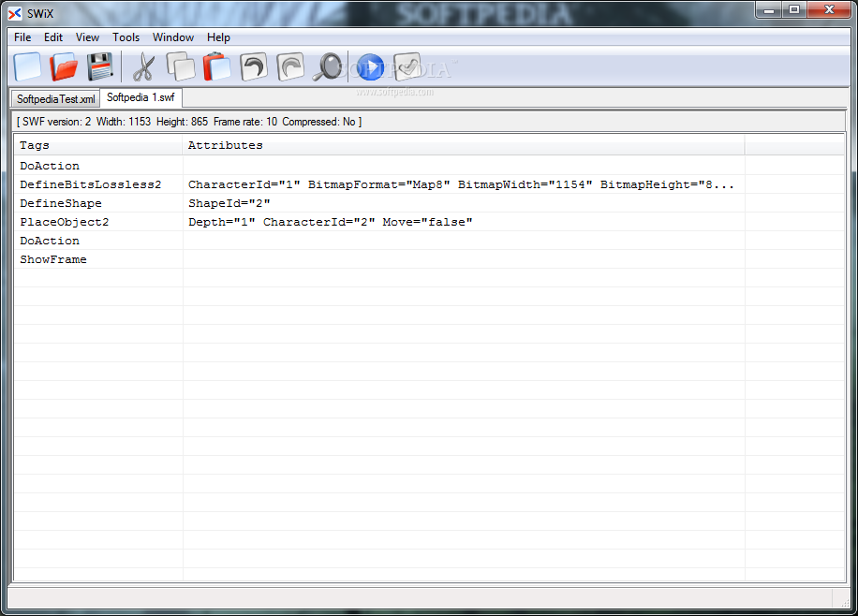Open the Window menu
The image size is (858, 616).
click(173, 37)
